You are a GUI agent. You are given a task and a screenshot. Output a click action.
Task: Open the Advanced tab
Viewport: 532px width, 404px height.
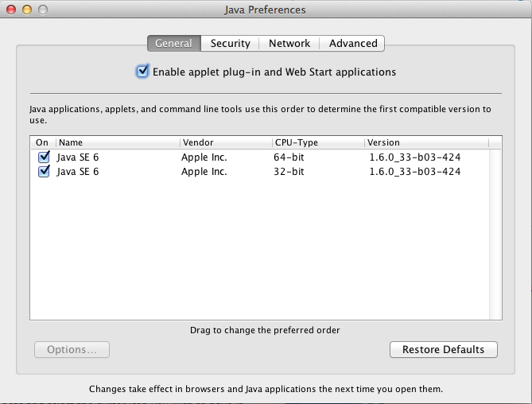[352, 44]
